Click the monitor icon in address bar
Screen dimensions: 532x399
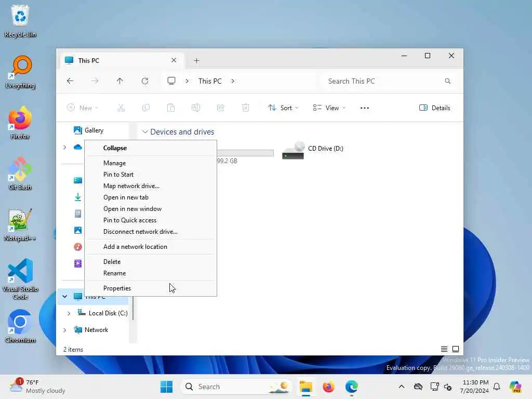pos(171,81)
